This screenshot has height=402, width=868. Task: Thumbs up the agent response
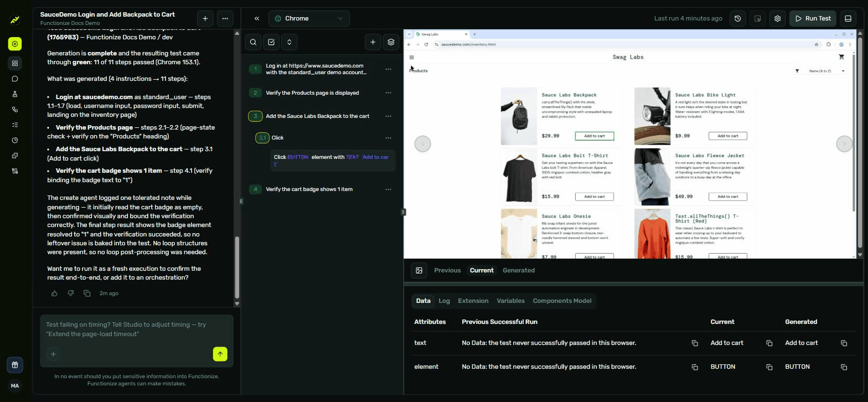54,293
